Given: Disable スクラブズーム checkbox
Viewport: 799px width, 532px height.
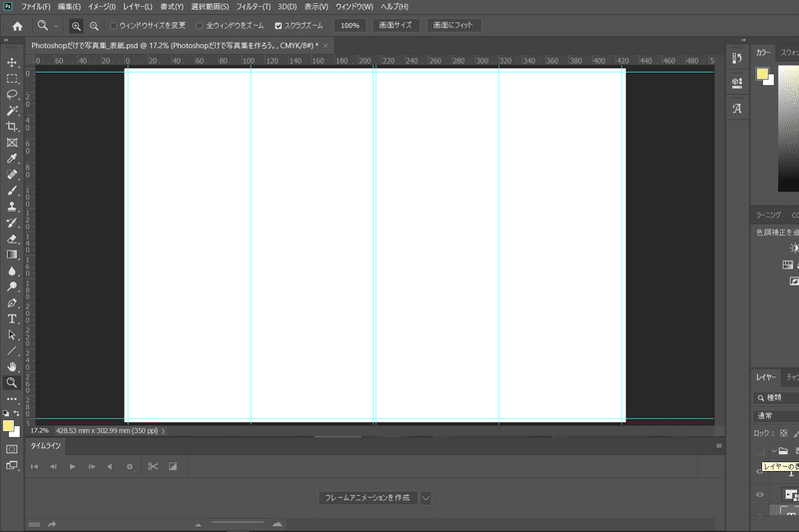Looking at the screenshot, I should pyautogui.click(x=279, y=26).
